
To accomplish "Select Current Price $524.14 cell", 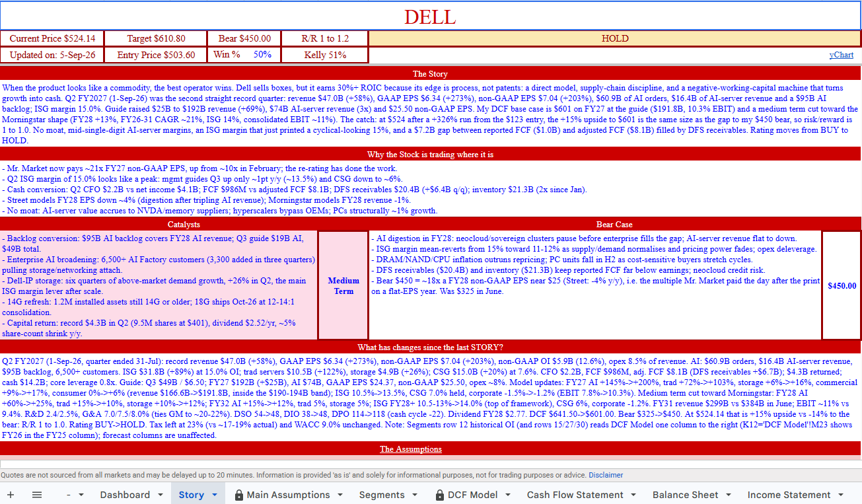I will pyautogui.click(x=52, y=38).
